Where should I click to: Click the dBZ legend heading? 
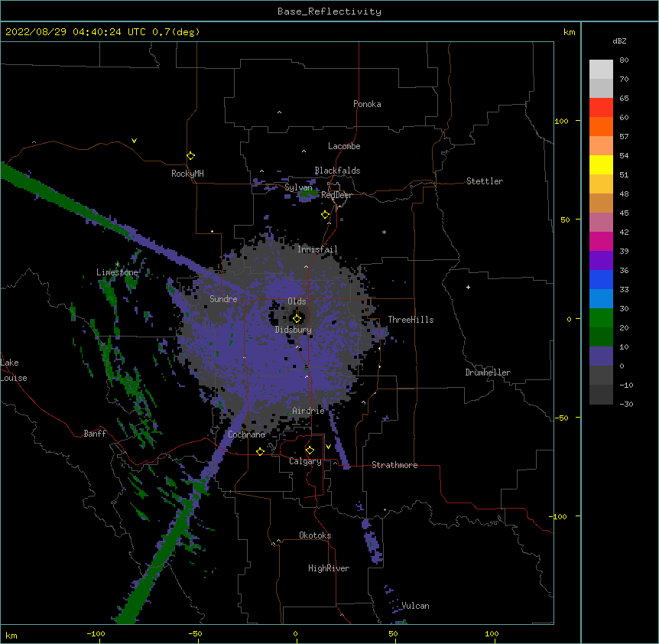[x=619, y=41]
